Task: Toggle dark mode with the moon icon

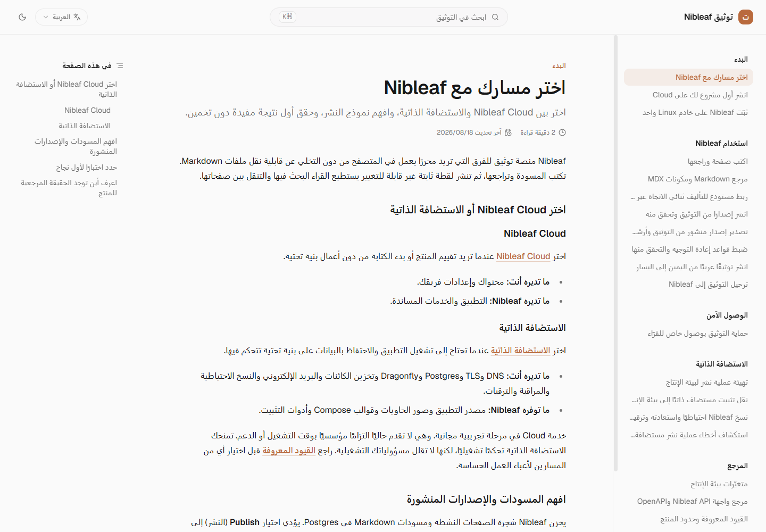Action: tap(22, 17)
